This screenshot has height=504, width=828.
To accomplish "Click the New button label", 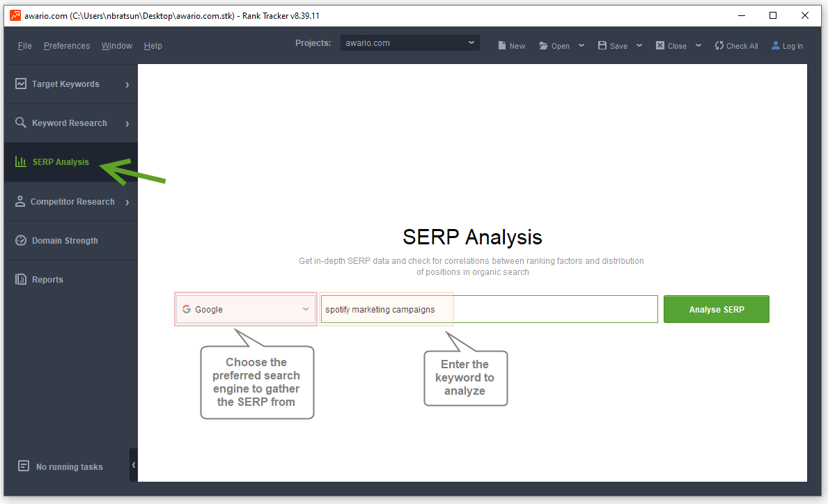I will coord(517,46).
